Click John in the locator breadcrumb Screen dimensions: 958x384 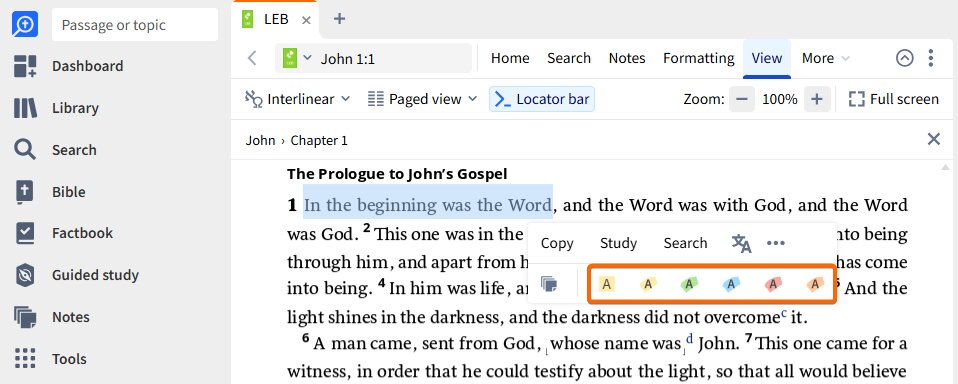click(x=260, y=140)
